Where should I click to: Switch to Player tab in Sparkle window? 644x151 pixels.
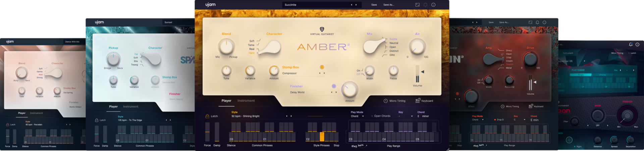pyautogui.click(x=113, y=107)
